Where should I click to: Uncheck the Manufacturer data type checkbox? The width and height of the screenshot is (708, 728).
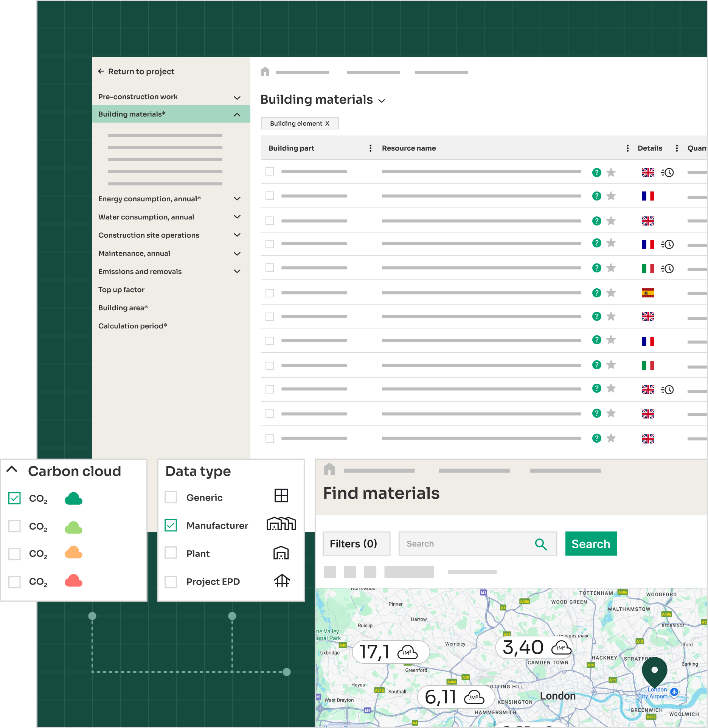pos(171,525)
